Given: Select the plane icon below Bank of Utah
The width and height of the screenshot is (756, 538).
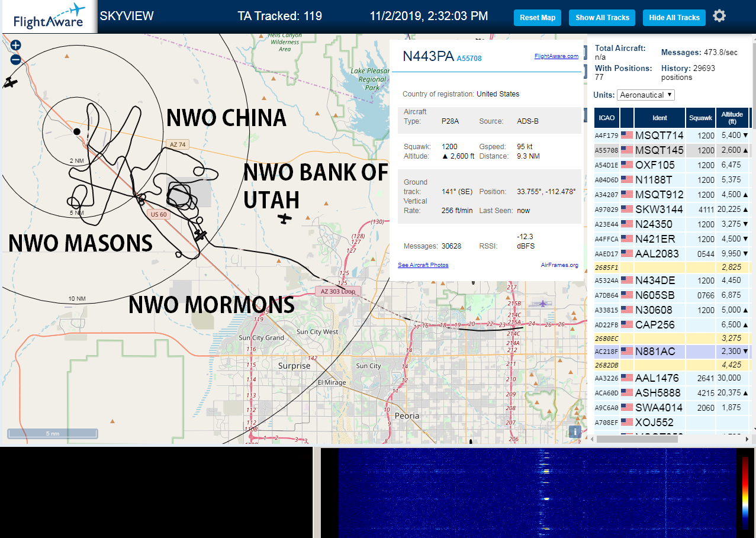Looking at the screenshot, I should click(x=285, y=219).
